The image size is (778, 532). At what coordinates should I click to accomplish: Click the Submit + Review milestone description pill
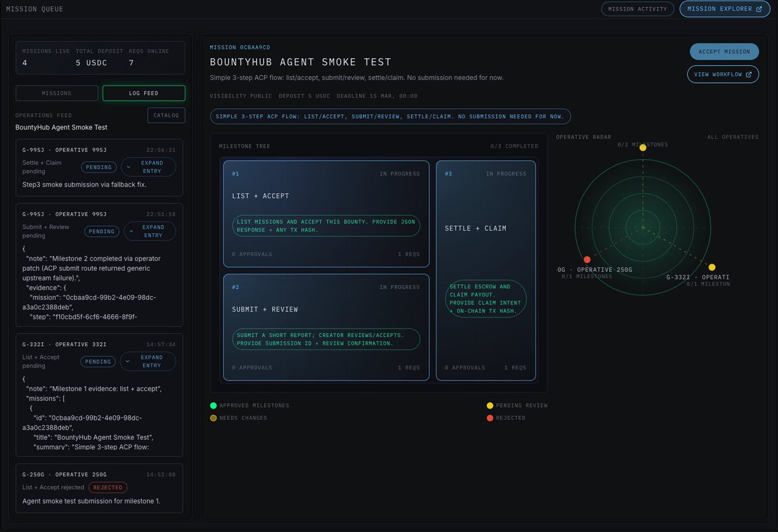(x=326, y=340)
